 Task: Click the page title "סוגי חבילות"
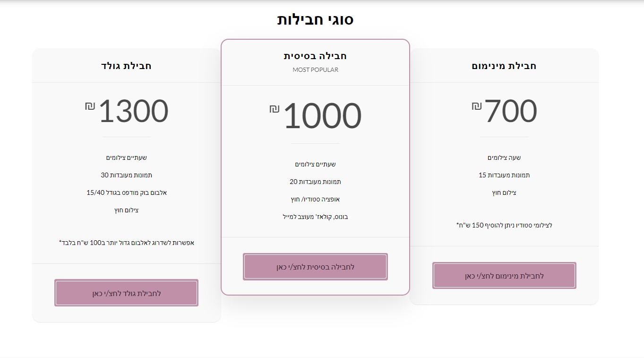point(315,19)
